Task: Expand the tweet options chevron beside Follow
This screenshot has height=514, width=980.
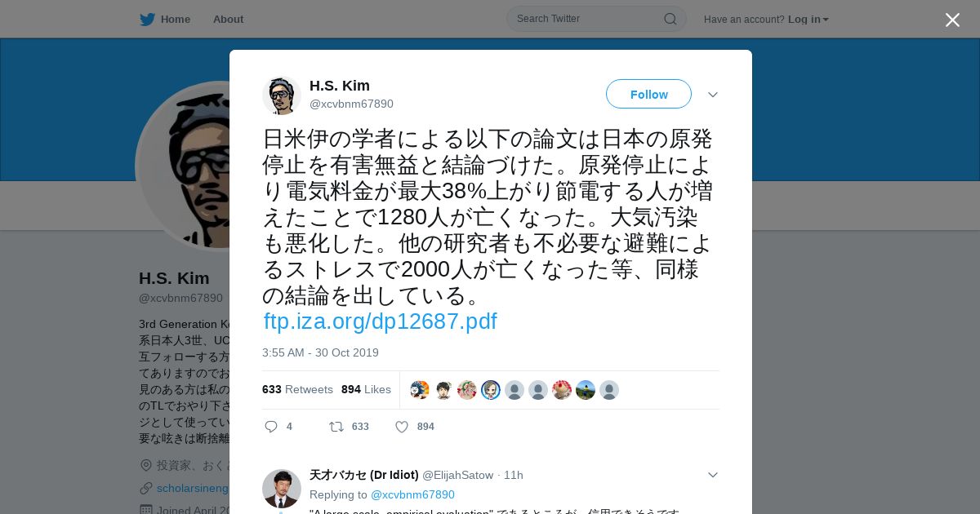Action: click(x=713, y=95)
